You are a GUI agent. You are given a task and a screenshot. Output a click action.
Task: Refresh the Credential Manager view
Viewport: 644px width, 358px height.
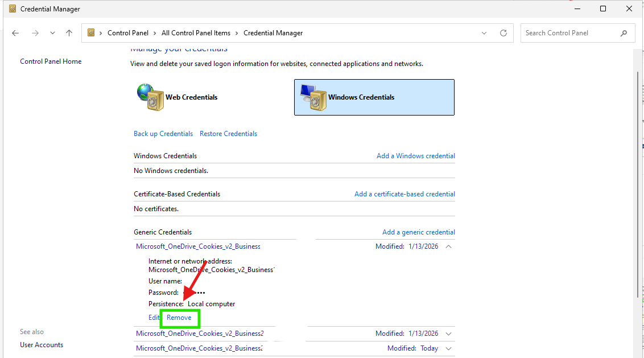pos(503,33)
